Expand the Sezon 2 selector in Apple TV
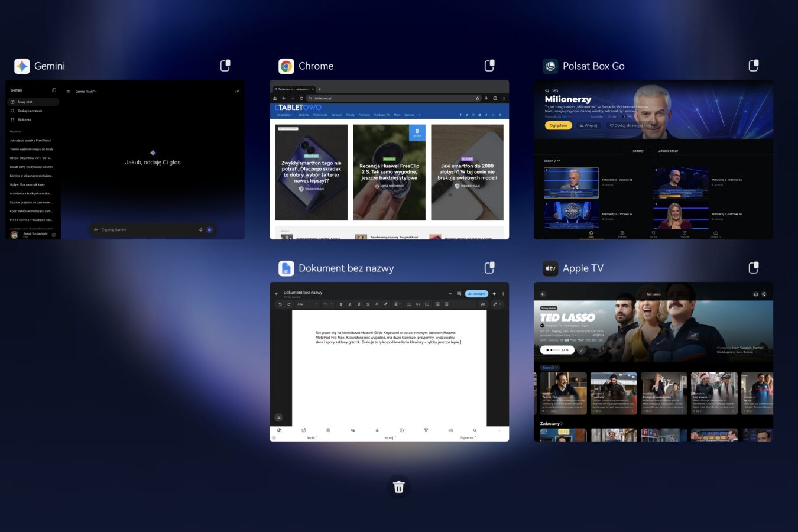 click(549, 368)
